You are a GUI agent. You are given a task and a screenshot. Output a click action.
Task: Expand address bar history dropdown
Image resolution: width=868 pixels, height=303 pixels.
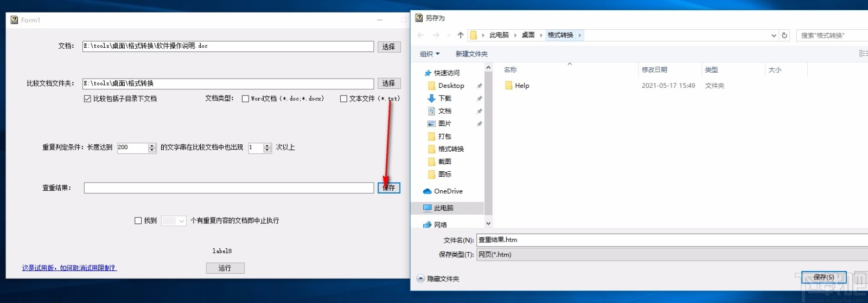(x=774, y=35)
